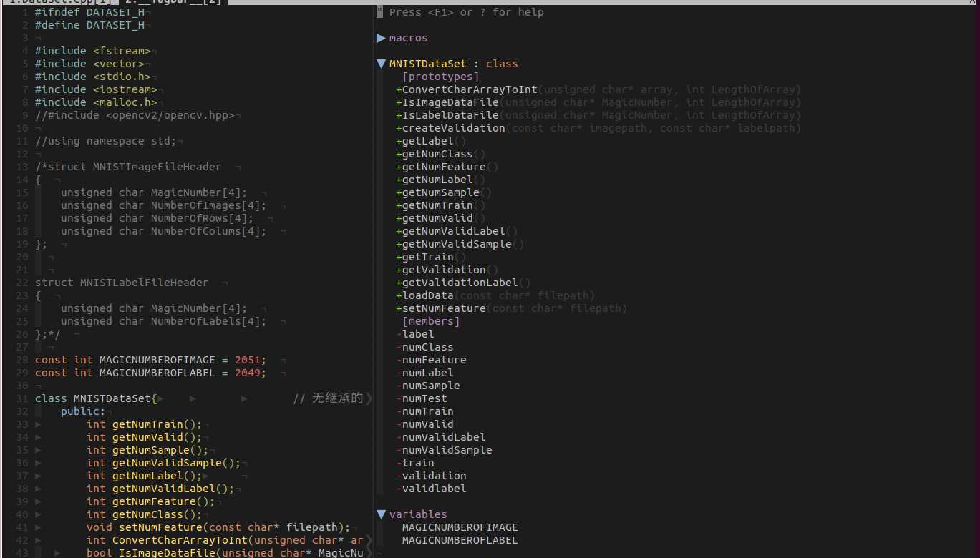Select setNumFeature prototype in Tagbar
Viewport: 980px width, 558px height.
[x=444, y=308]
